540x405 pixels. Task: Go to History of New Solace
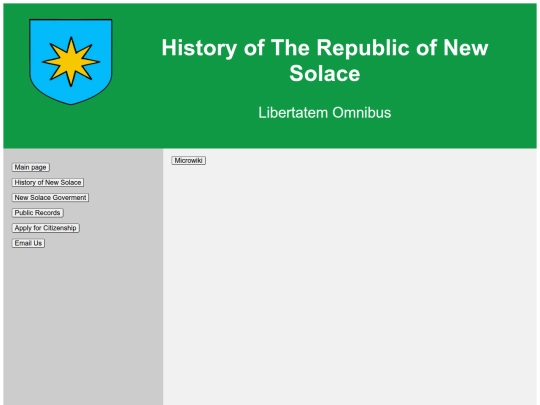pyautogui.click(x=48, y=183)
